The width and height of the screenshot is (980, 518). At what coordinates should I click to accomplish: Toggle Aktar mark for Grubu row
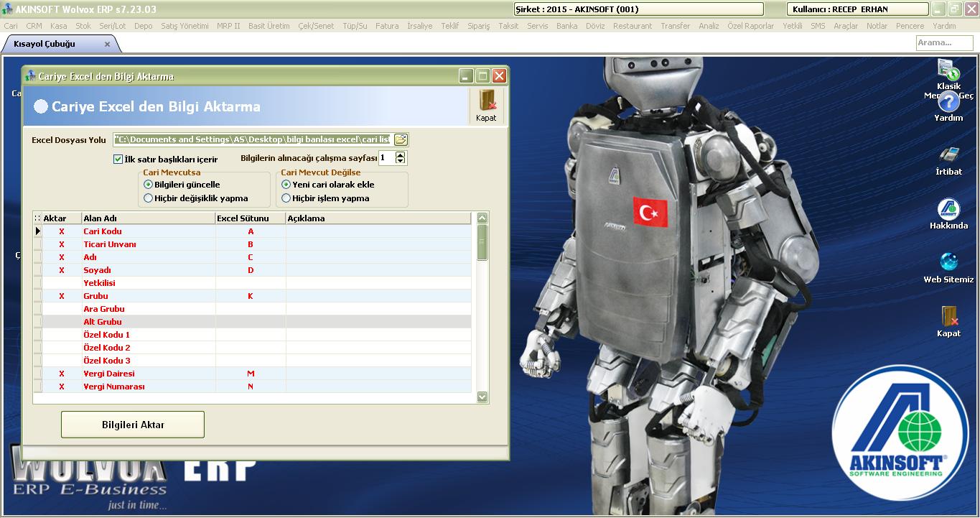click(x=62, y=296)
